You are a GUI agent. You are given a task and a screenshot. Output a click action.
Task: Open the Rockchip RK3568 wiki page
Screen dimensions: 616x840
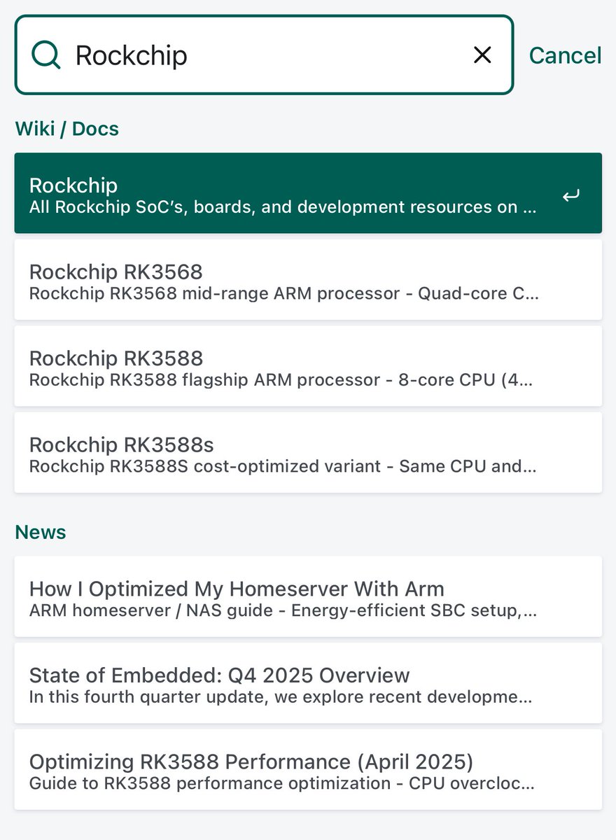308,280
